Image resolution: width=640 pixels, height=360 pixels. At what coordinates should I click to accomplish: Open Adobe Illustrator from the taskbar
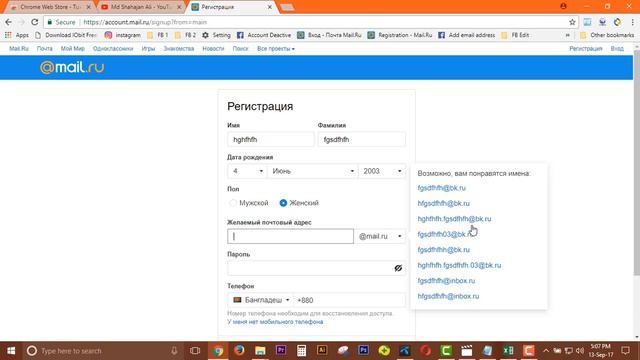point(322,351)
